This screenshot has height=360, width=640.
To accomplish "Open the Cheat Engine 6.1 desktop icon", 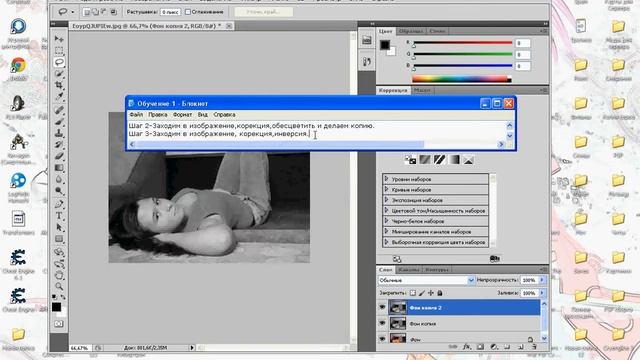I will click(18, 264).
